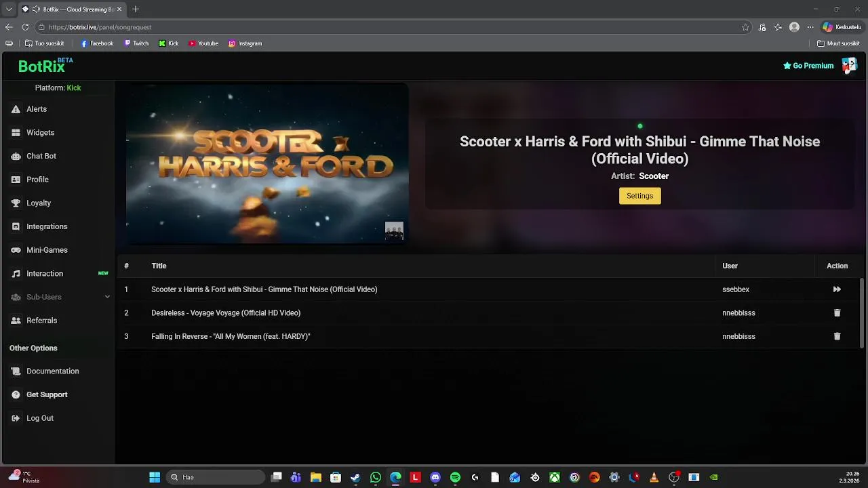Click the Falling In Reverse row's nnebbisss user cell

(x=738, y=336)
